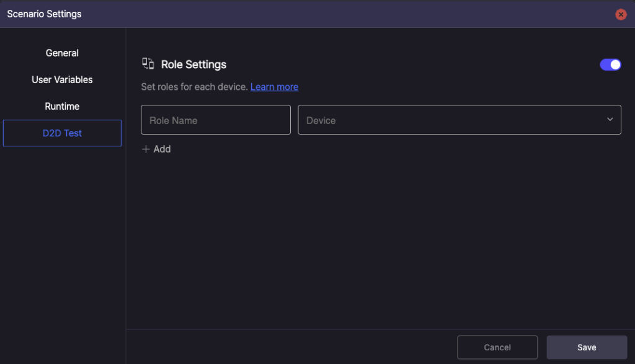Screen dimensions: 635x364
Task: Click the Scenario Settings title text
Action: point(44,14)
